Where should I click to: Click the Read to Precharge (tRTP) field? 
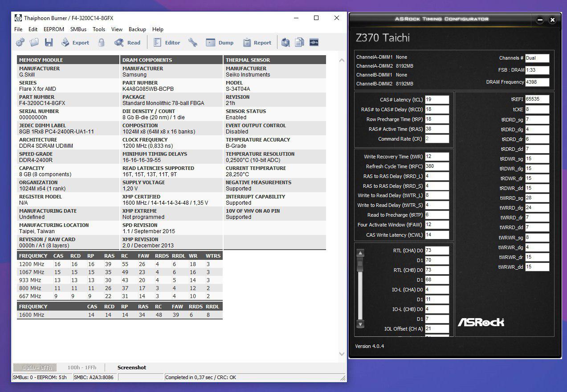437,215
